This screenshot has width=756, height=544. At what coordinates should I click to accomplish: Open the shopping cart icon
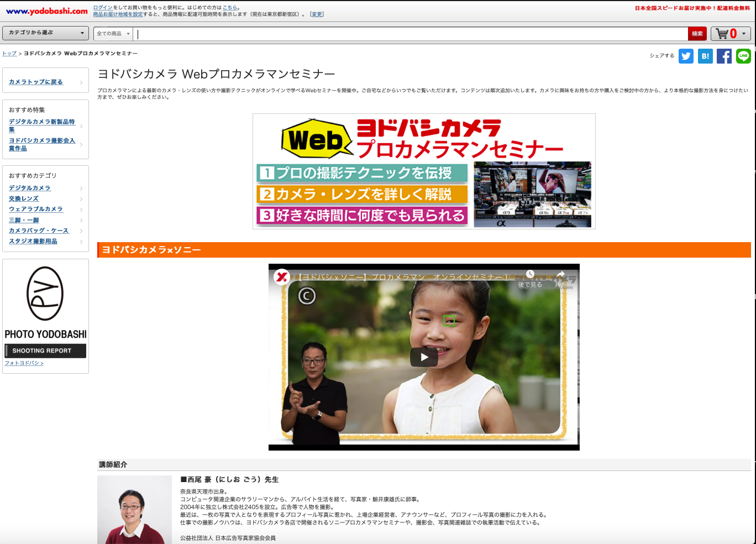[x=722, y=34]
